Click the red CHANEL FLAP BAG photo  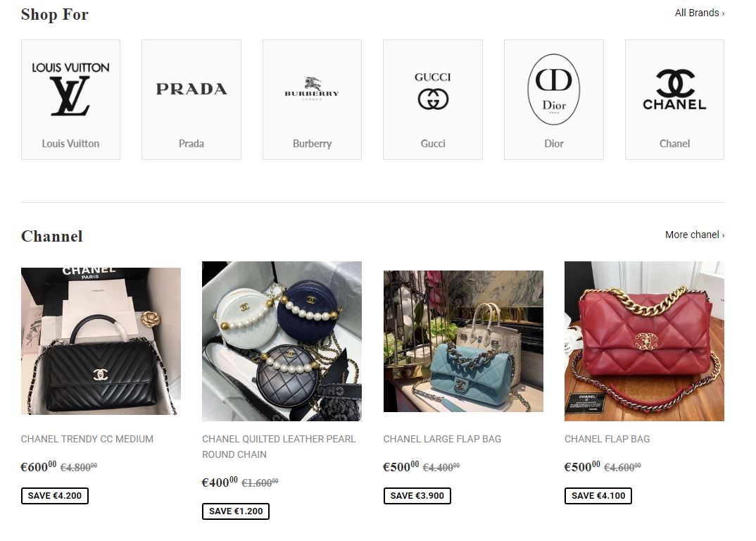pos(644,341)
